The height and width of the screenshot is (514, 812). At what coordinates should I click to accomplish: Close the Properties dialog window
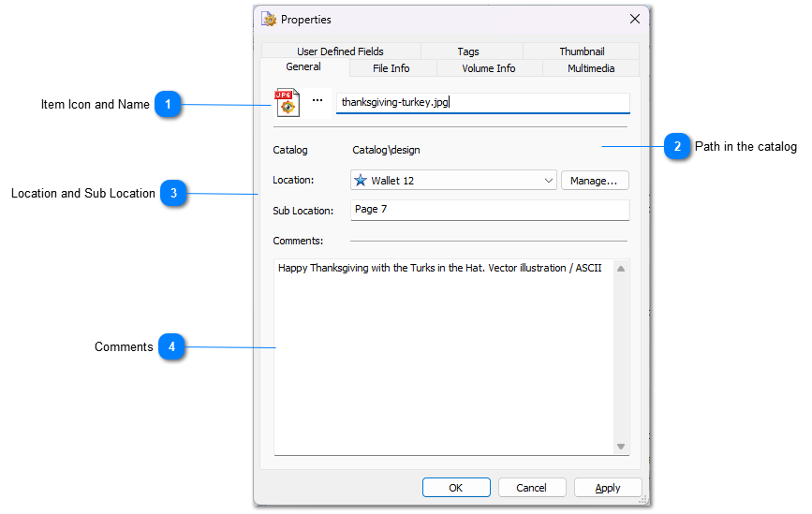[634, 19]
